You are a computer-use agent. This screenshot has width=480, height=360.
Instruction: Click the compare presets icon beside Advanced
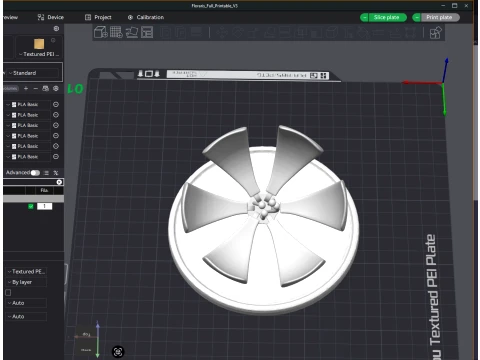56,173
